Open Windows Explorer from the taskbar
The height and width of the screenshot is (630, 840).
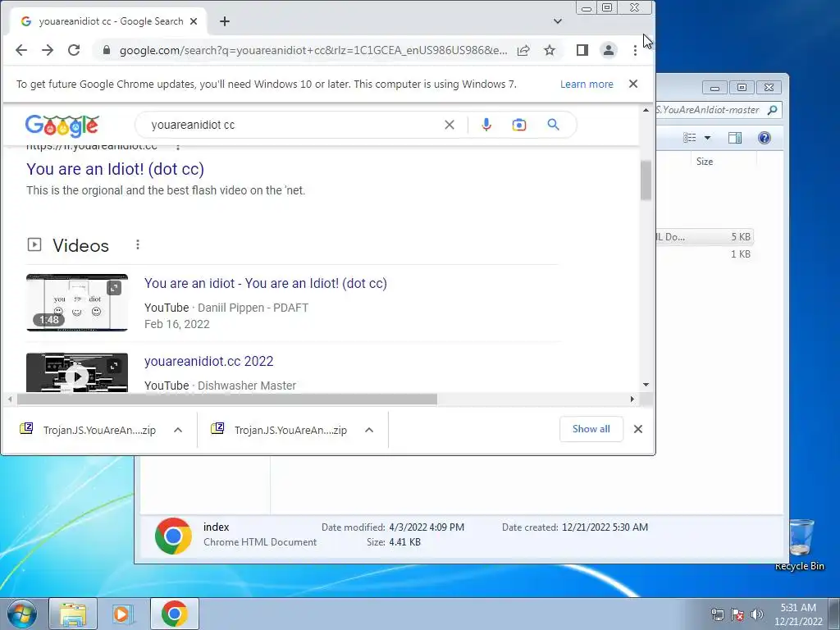[73, 614]
